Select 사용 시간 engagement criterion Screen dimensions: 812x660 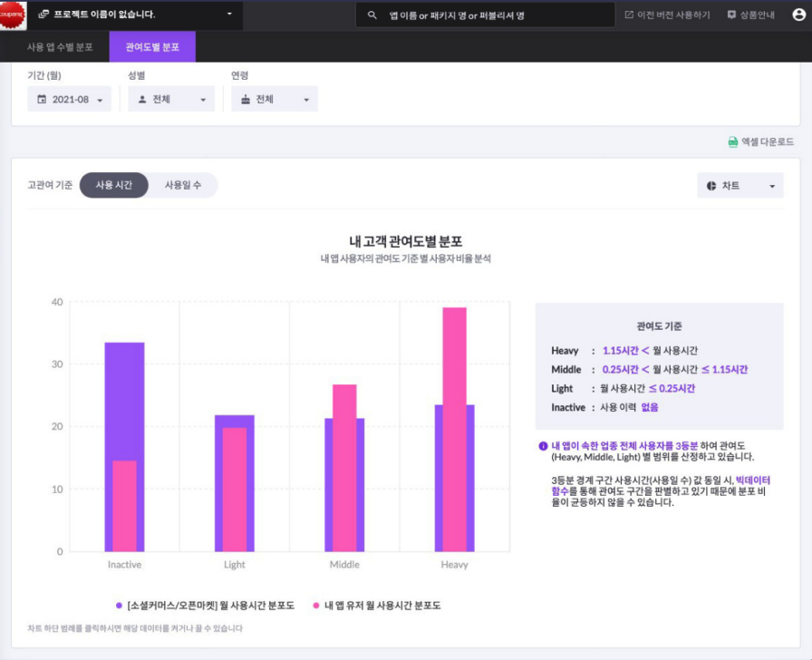click(114, 185)
